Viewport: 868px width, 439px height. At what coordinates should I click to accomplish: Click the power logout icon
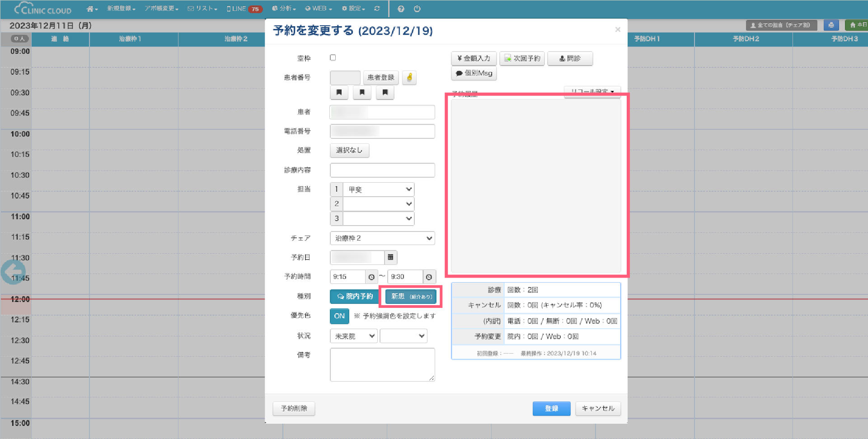point(417,9)
